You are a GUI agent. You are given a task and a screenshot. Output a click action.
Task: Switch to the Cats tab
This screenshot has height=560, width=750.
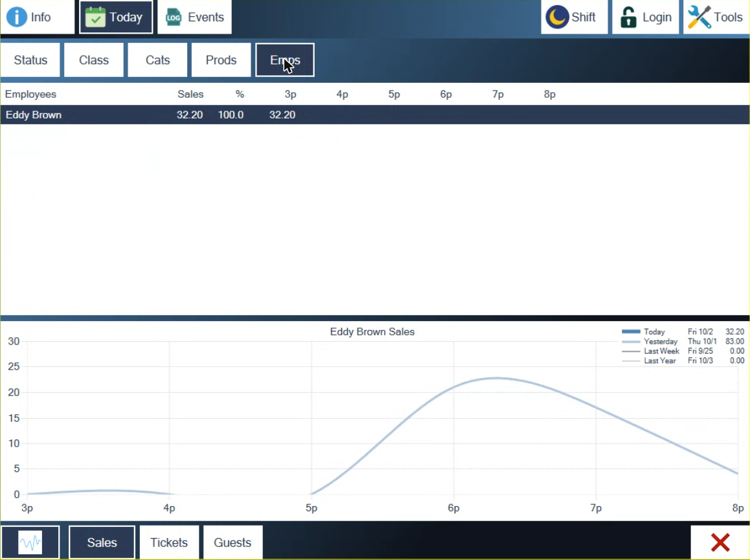point(157,60)
